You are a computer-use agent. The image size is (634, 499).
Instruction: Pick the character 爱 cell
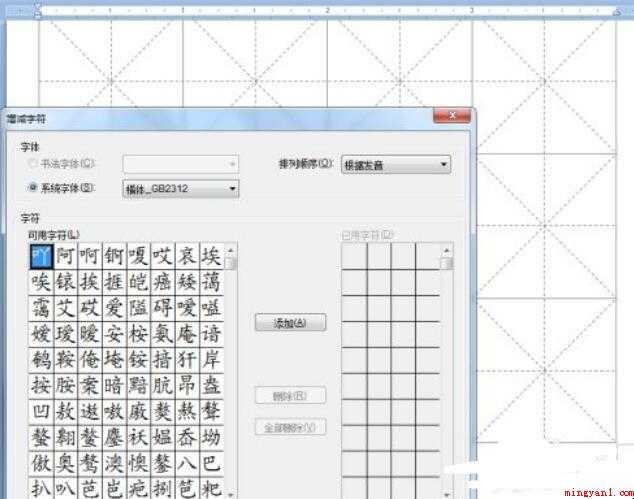tap(114, 308)
